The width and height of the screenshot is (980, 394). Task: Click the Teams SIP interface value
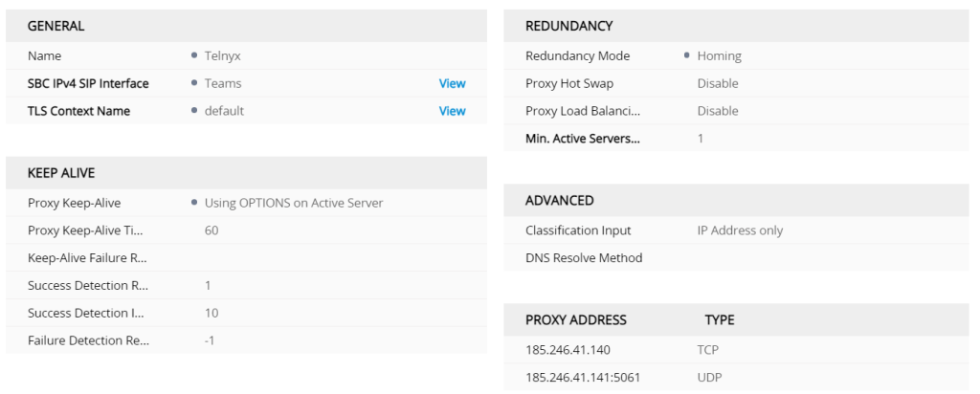click(223, 83)
